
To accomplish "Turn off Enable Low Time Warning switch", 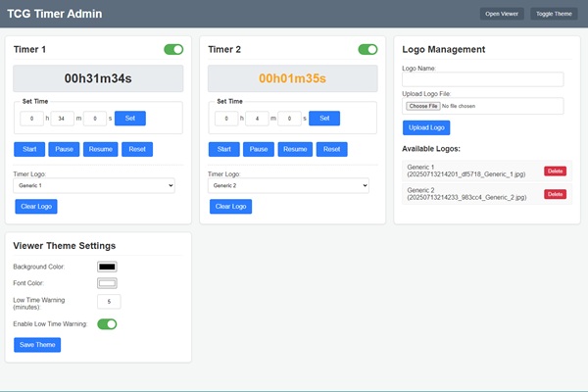I will (x=107, y=324).
